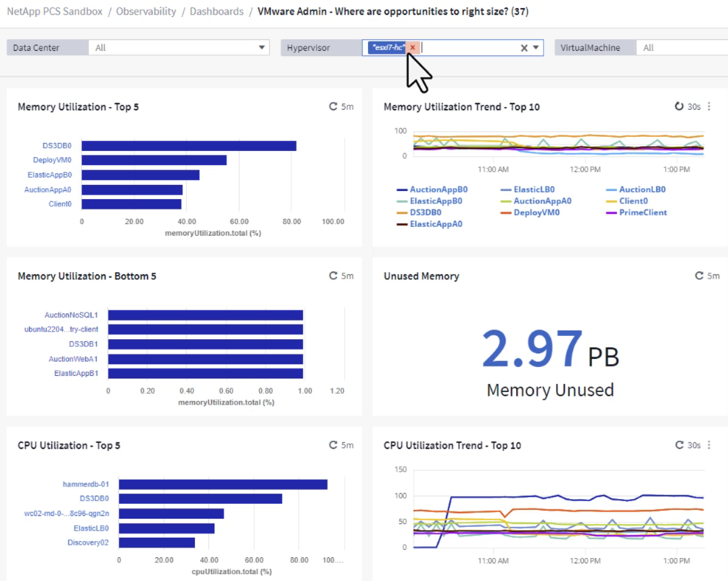Open the VirtualMachine filter dropdown
This screenshot has height=581, width=728.
point(683,47)
